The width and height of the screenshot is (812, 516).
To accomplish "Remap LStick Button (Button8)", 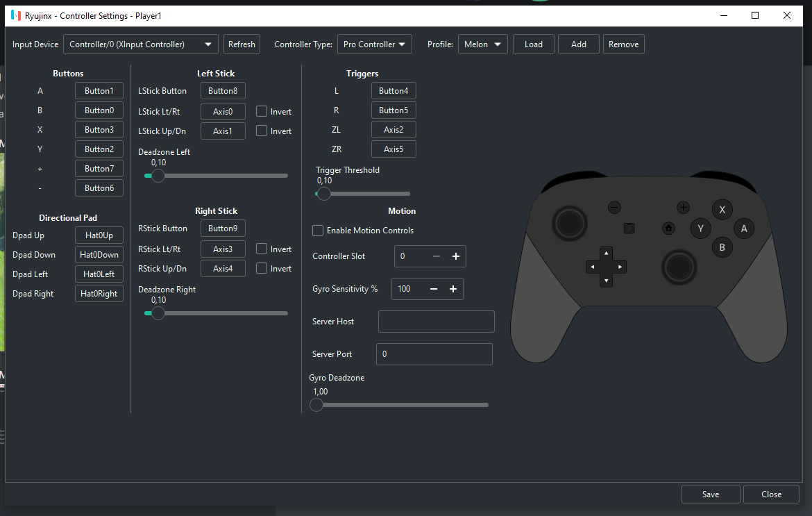I will click(223, 91).
